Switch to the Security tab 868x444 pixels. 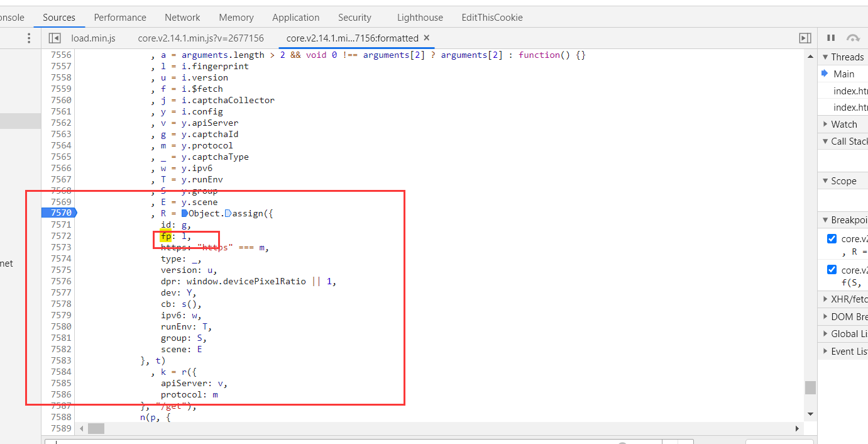354,18
